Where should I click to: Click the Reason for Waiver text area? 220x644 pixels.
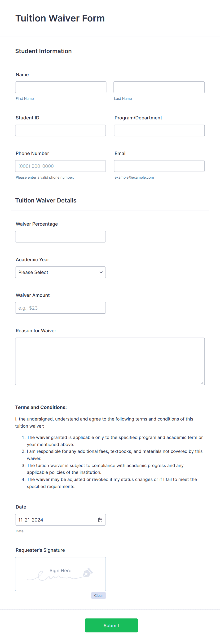pyautogui.click(x=110, y=361)
